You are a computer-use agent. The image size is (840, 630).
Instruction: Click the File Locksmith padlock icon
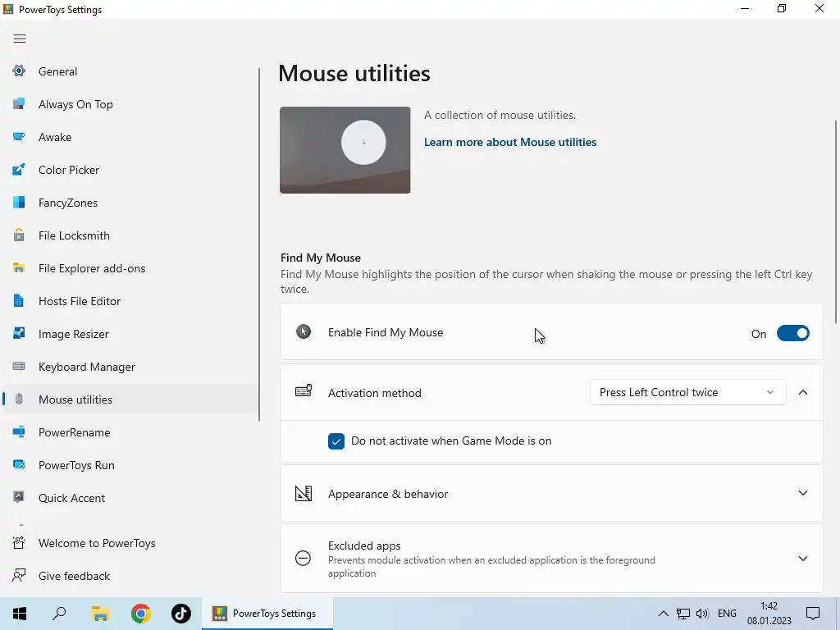click(19, 235)
